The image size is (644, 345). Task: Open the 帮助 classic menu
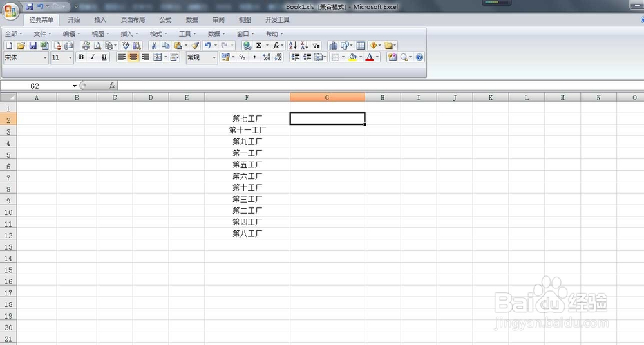(x=274, y=33)
